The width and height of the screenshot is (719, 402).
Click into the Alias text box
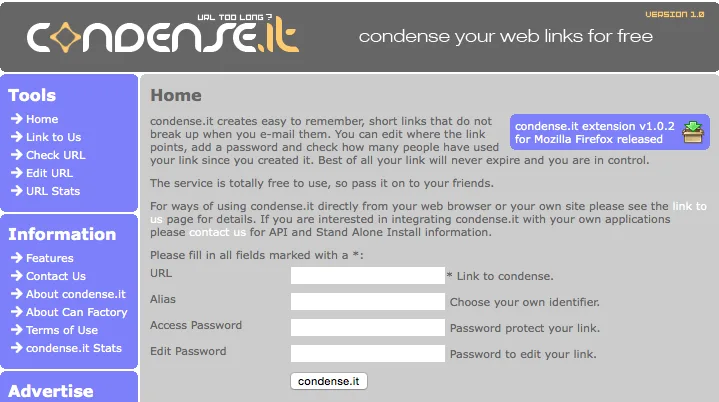[367, 301]
